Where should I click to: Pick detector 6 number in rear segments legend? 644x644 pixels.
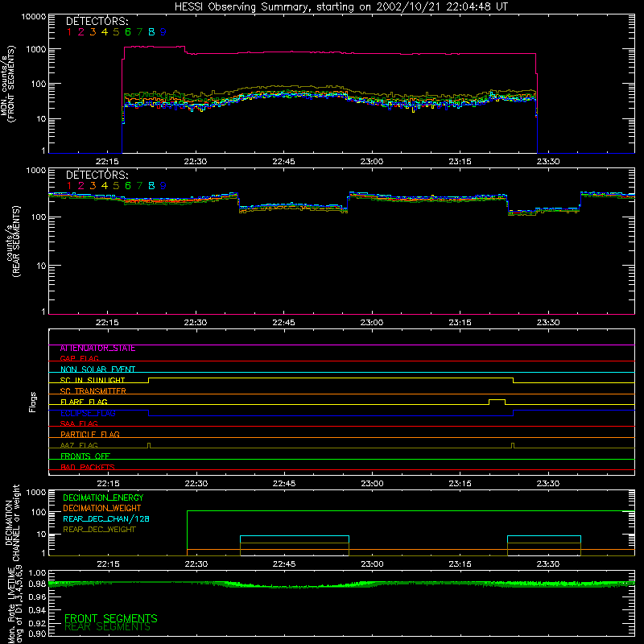(128, 186)
